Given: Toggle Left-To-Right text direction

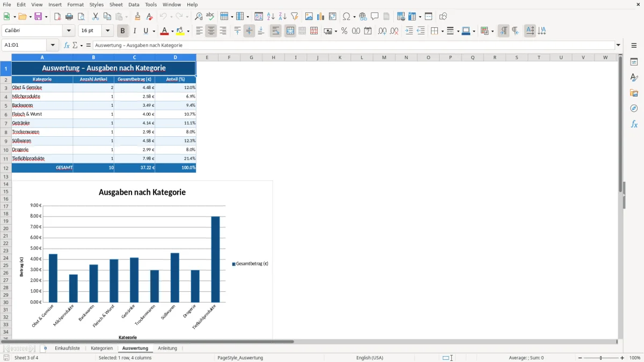Looking at the screenshot, I should click(x=503, y=31).
